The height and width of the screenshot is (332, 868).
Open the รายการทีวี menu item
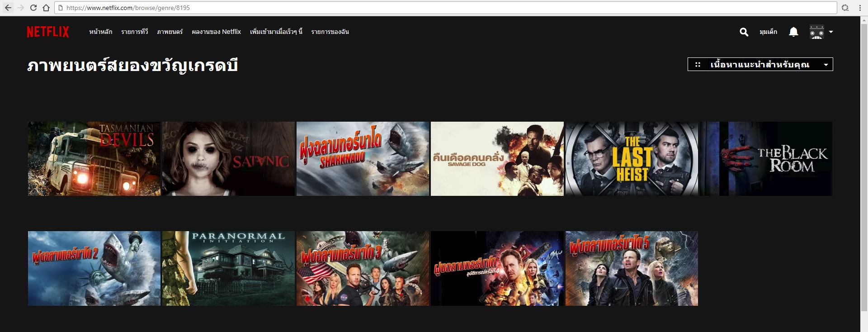135,32
